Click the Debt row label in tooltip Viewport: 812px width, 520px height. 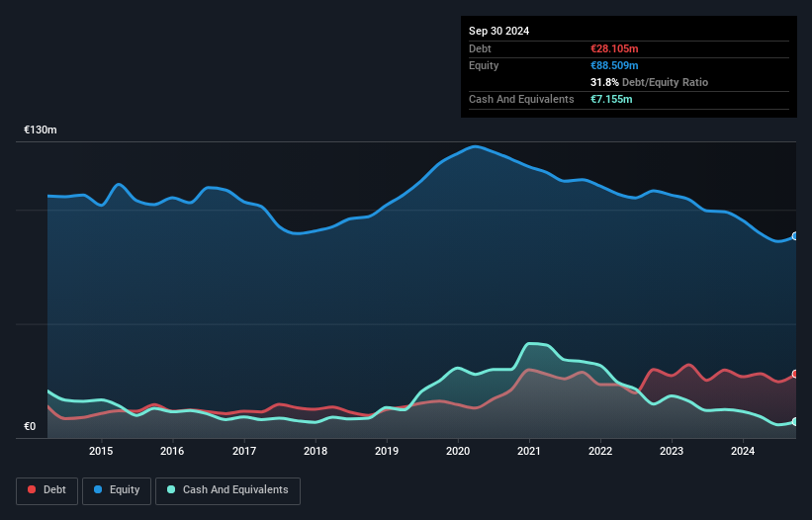[x=480, y=48]
